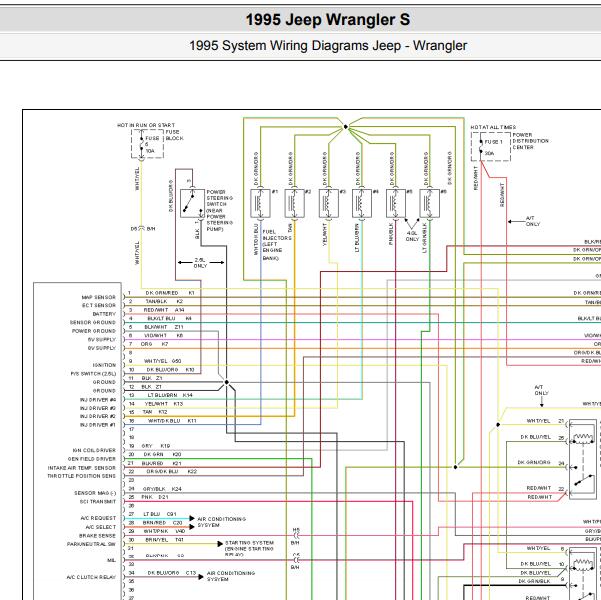Click the "DK BLU/ORG C13" wire label at pin 34
The image size is (601, 600).
172,573
